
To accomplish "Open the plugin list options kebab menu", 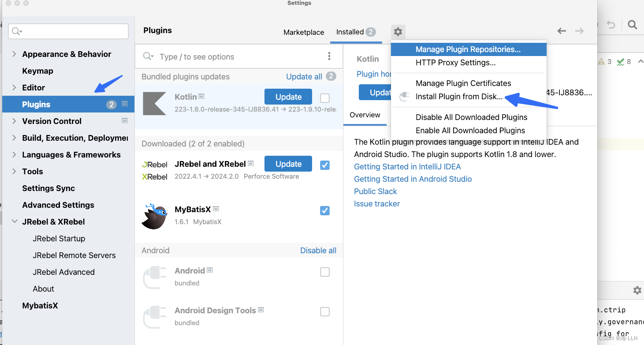I will (329, 56).
